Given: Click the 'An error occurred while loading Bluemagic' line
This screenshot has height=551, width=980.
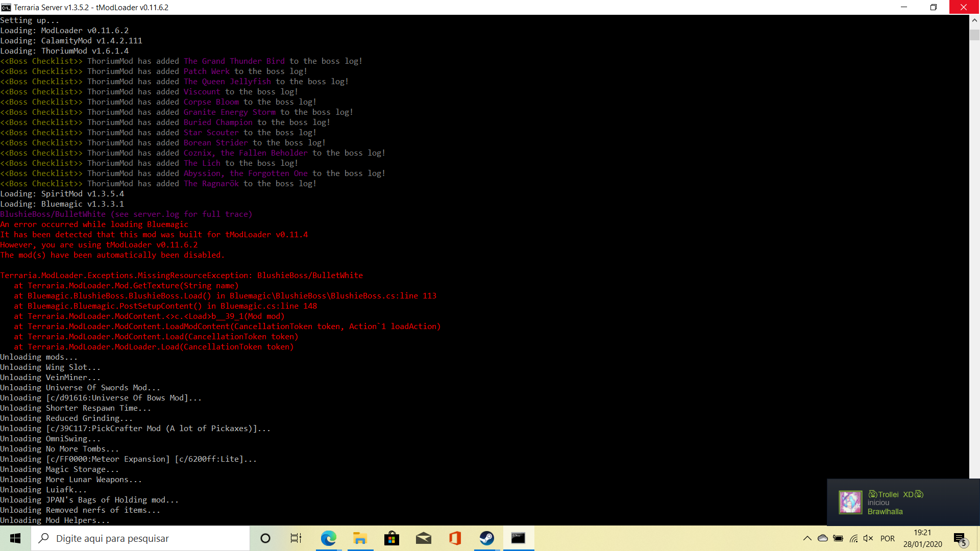Looking at the screenshot, I should tap(94, 224).
